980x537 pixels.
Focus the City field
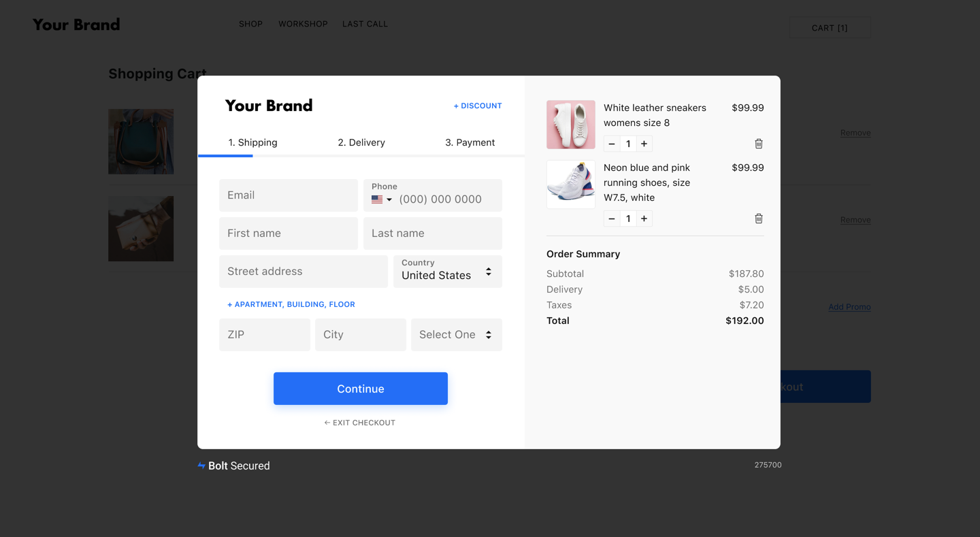tap(361, 335)
